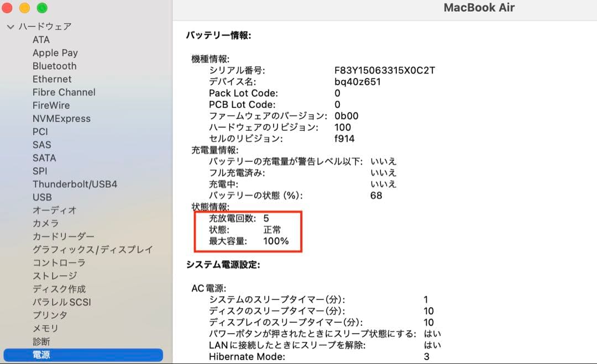
Task: Select the USB category
Action: coord(42,197)
